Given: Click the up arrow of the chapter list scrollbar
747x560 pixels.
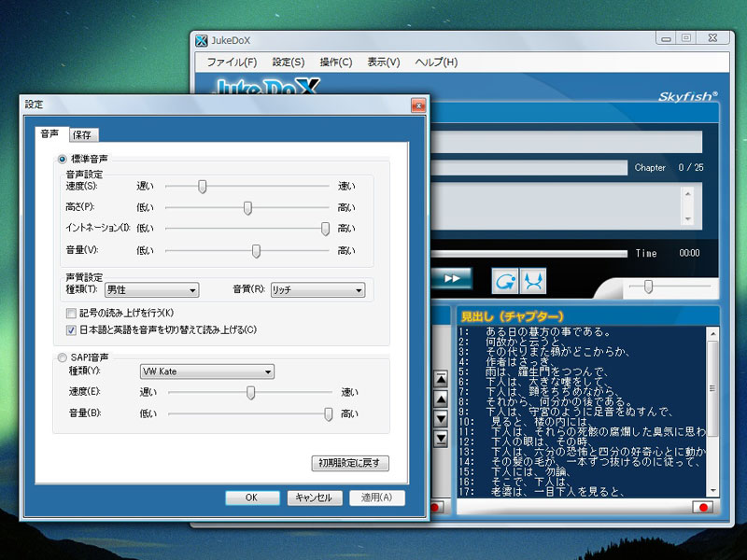Looking at the screenshot, I should point(712,334).
